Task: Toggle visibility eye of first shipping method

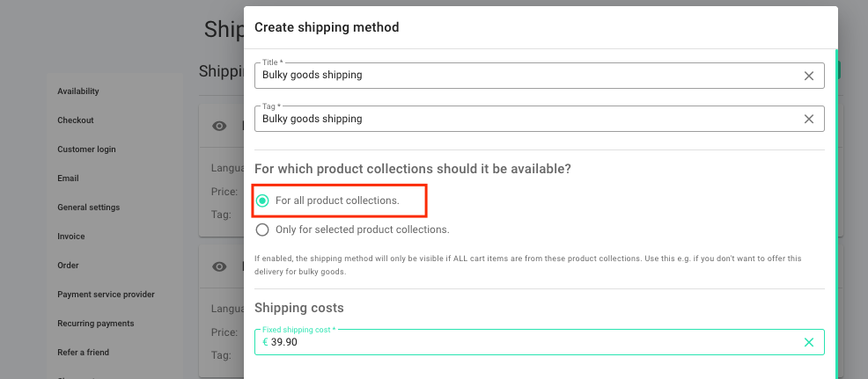Action: point(219,126)
